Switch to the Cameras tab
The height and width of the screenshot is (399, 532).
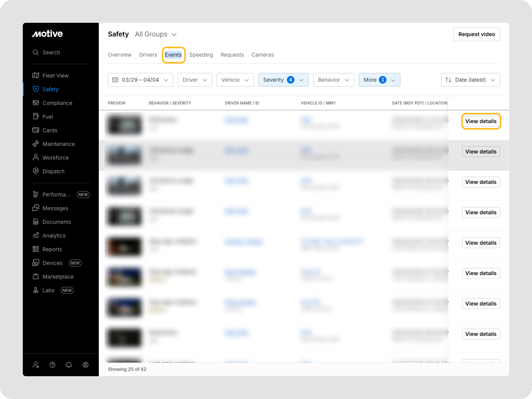262,55
